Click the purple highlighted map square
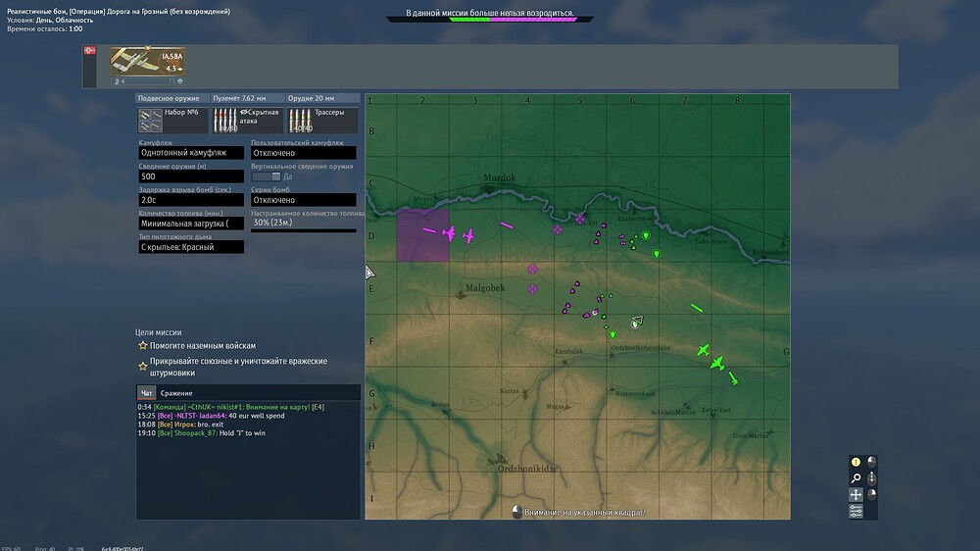This screenshot has height=551, width=980. point(422,235)
